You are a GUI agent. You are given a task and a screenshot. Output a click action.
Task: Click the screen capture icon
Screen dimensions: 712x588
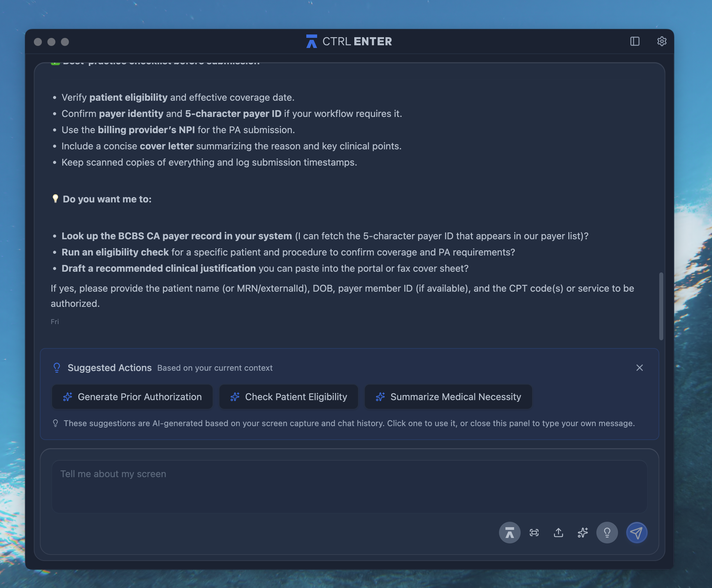pyautogui.click(x=534, y=533)
